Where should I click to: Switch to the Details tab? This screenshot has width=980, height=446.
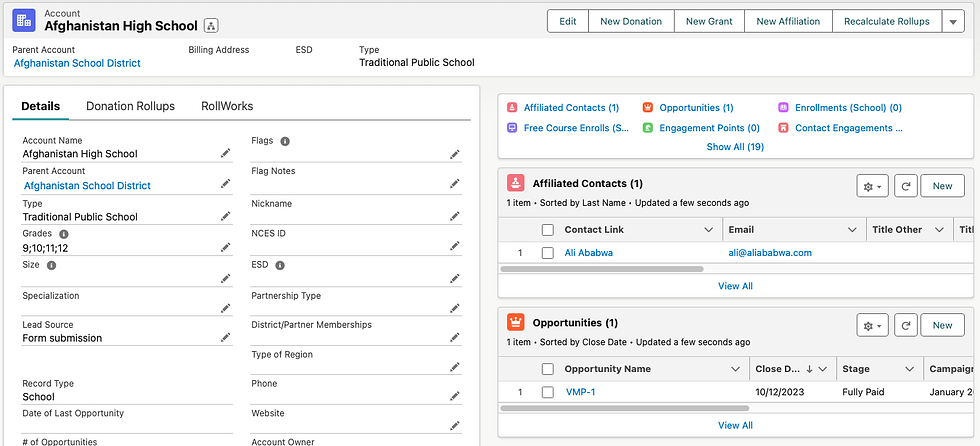coord(41,106)
